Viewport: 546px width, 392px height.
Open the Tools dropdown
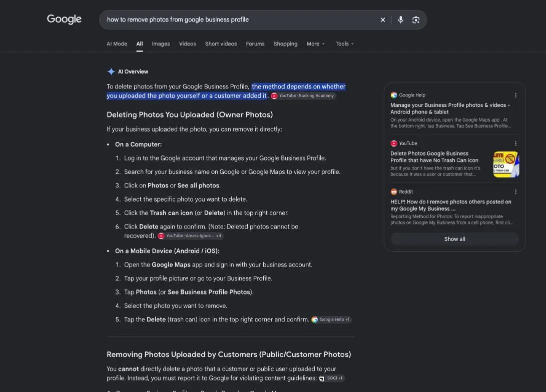pyautogui.click(x=344, y=44)
